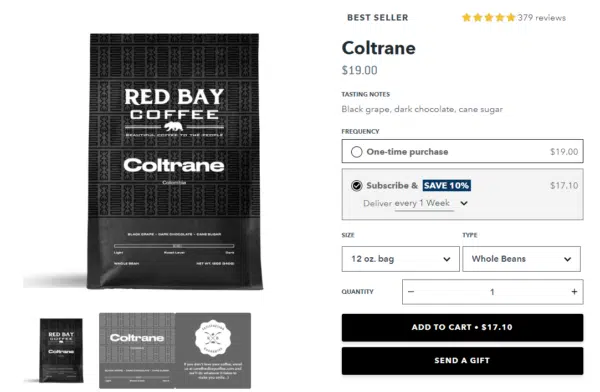This screenshot has height=392, width=600.
Task: Select the Subscribe & Save radio button
Action: (356, 186)
